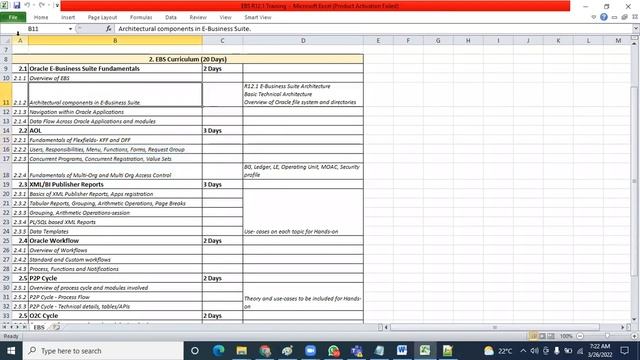Select 'Standard and Custom workflows' cell
The height and width of the screenshot is (360, 640).
(115, 260)
